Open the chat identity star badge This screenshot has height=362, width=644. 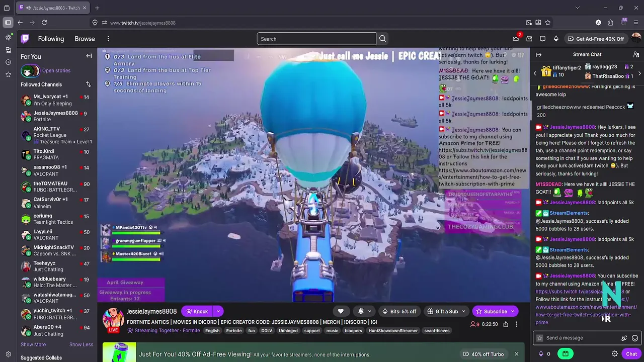point(540,338)
